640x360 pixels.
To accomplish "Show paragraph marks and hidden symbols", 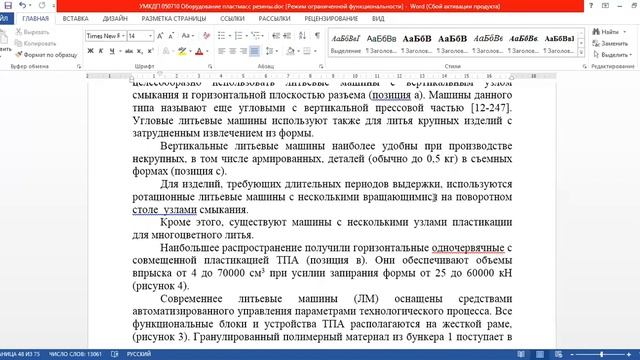I will coord(317,36).
